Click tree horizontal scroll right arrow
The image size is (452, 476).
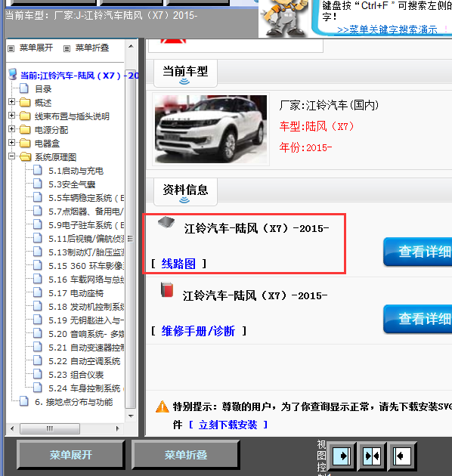(118, 428)
